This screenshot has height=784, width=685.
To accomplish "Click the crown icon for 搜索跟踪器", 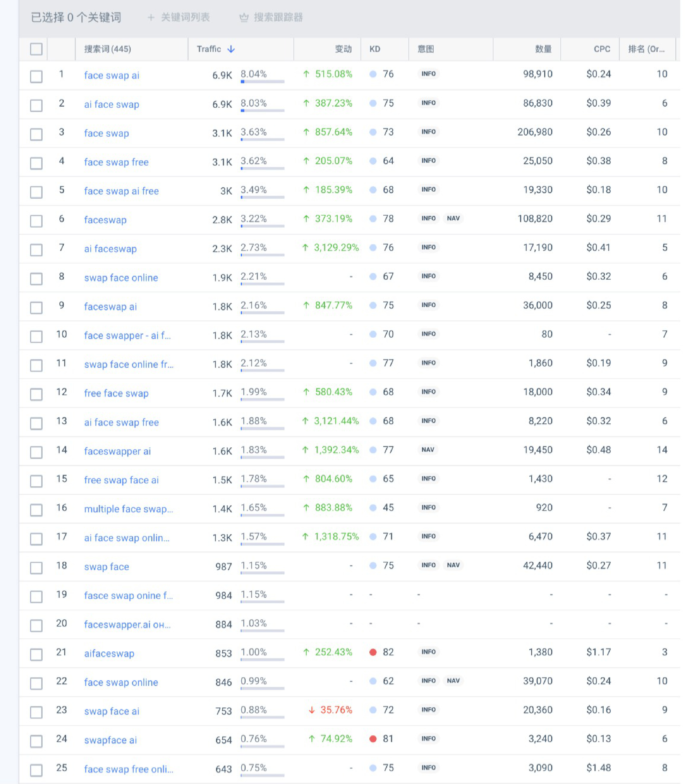I will 244,18.
